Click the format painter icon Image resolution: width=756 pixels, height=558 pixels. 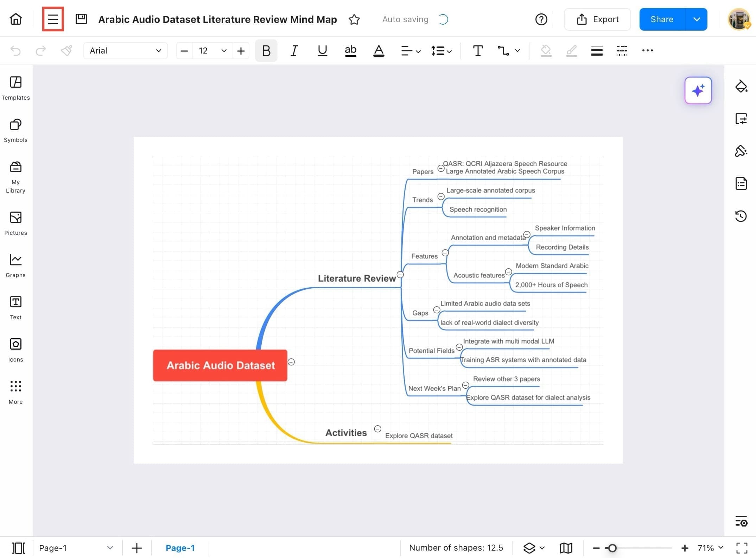tap(66, 51)
